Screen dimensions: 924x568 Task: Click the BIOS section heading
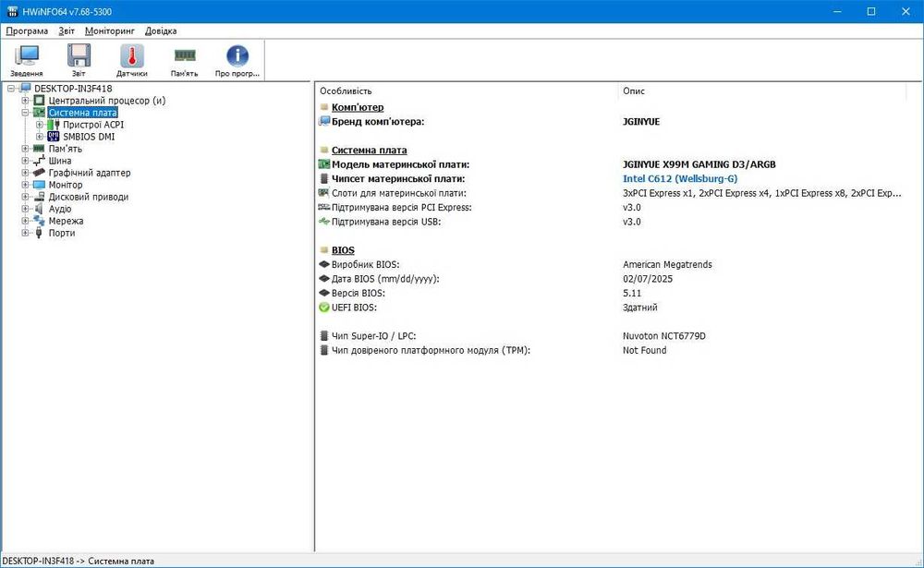click(x=343, y=249)
